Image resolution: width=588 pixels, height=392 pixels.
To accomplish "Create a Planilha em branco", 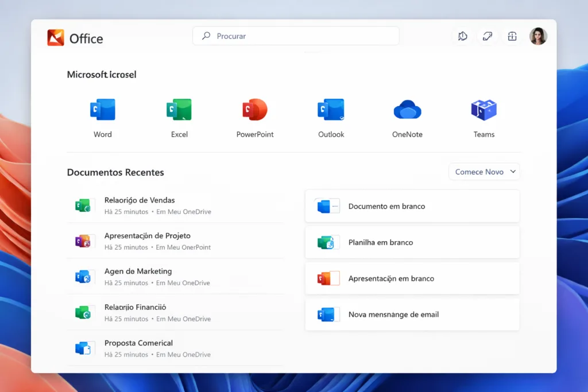I will point(412,242).
